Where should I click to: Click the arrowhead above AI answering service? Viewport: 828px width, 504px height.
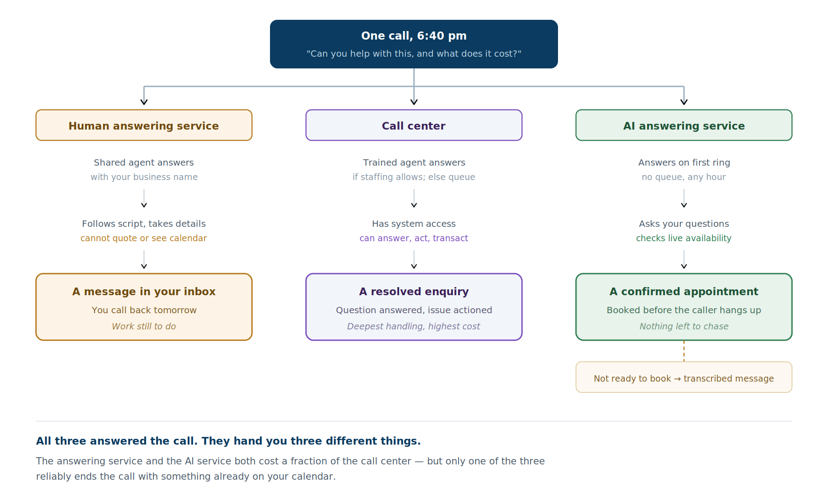pos(684,102)
